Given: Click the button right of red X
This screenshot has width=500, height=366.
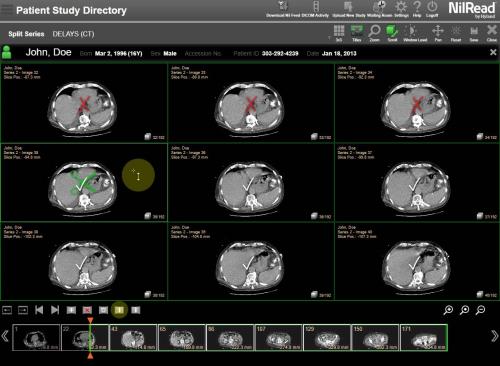Looking at the screenshot, I should click(103, 310).
